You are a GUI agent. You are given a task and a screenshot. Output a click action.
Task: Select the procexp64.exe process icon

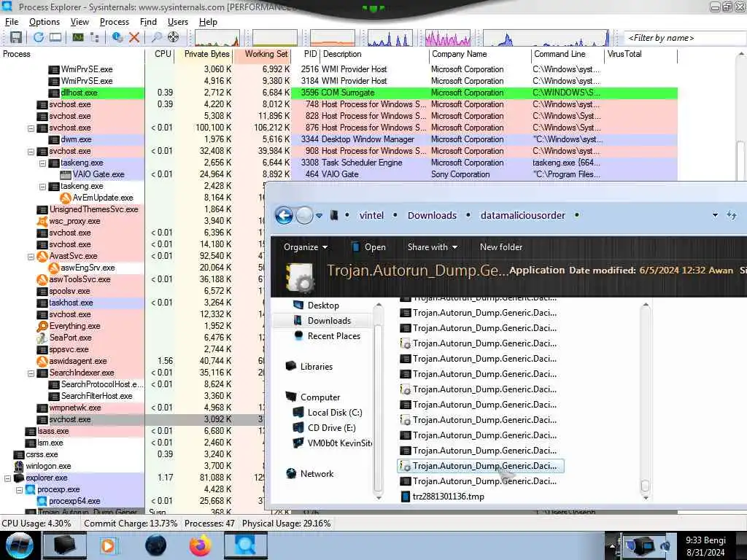click(42, 501)
